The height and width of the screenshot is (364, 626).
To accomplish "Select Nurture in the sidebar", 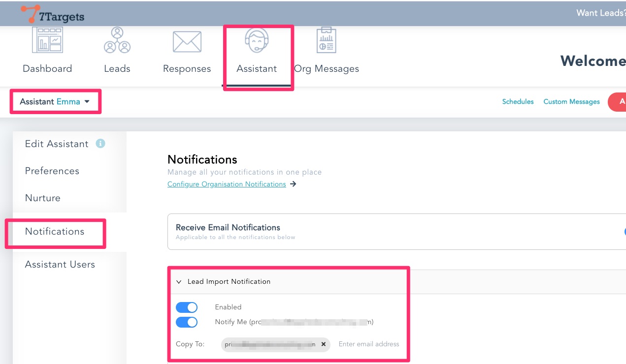I will (43, 198).
